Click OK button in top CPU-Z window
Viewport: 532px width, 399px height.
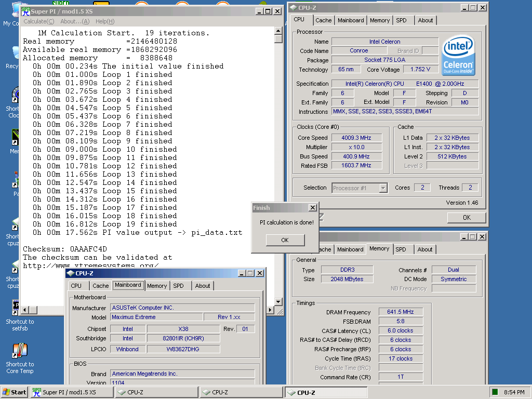pos(467,218)
